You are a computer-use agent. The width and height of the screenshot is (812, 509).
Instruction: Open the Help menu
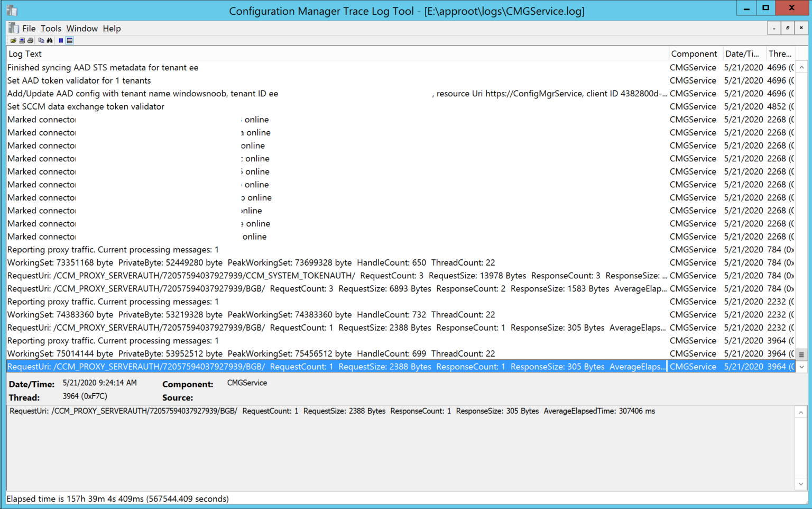[112, 29]
